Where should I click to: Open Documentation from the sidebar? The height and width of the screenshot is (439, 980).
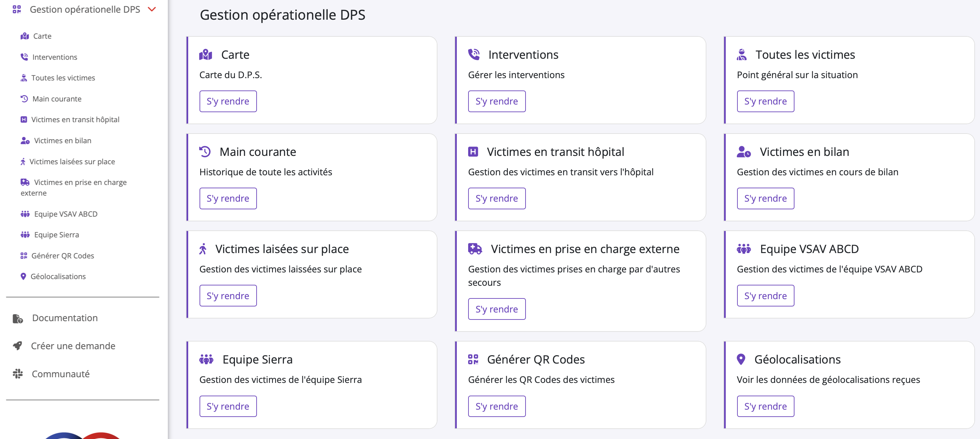tap(65, 318)
